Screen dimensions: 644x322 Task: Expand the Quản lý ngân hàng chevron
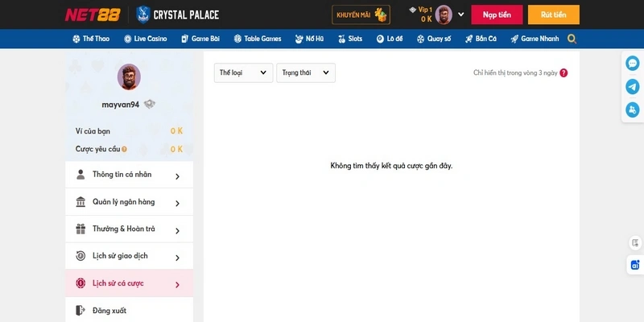[177, 204]
